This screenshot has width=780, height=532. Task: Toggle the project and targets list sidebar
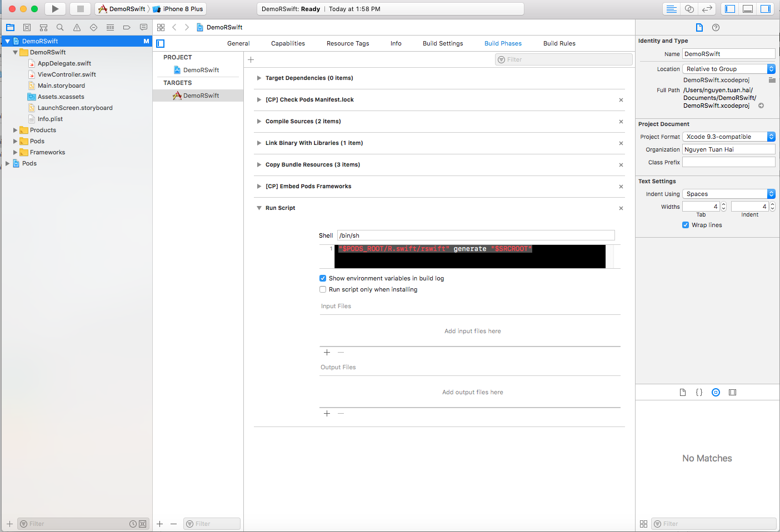161,43
